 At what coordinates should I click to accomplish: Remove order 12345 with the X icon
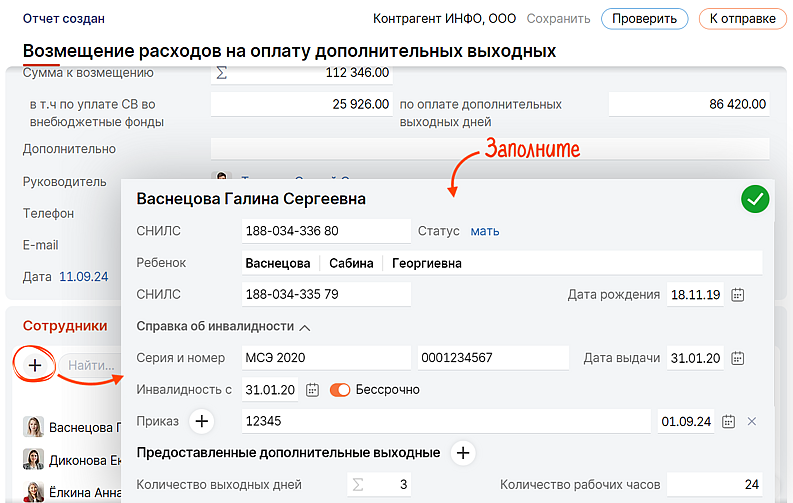[752, 422]
